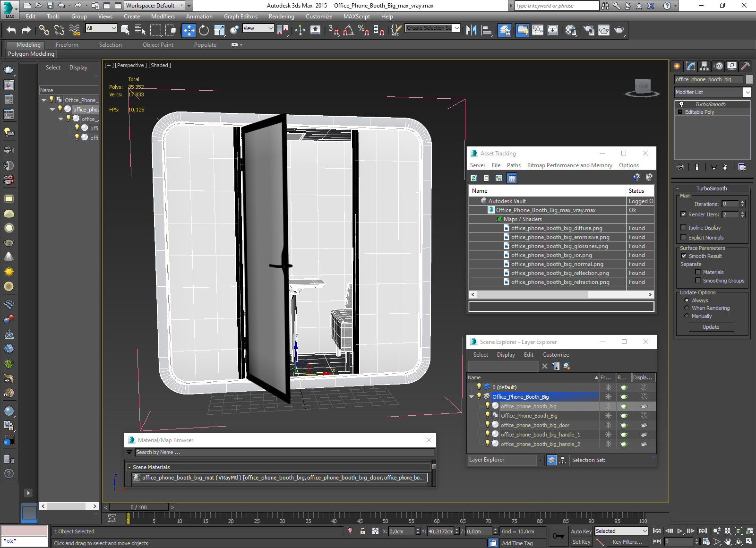Viewport: 756px width, 548px height.
Task: Toggle the Angle Snap icon
Action: pyautogui.click(x=348, y=30)
